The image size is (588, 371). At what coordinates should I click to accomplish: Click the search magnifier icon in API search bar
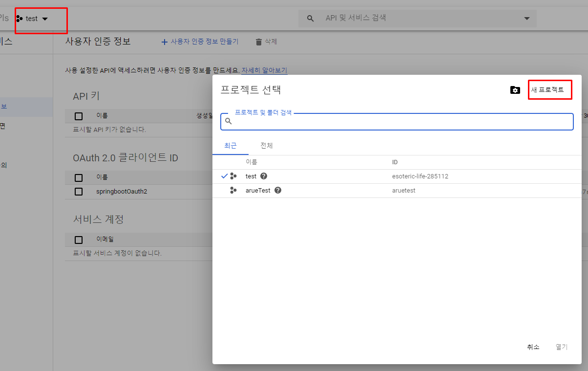tap(310, 19)
